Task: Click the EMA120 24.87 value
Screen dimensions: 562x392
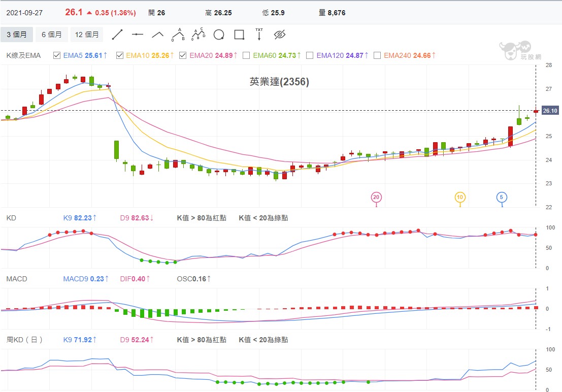Action: pyautogui.click(x=343, y=55)
